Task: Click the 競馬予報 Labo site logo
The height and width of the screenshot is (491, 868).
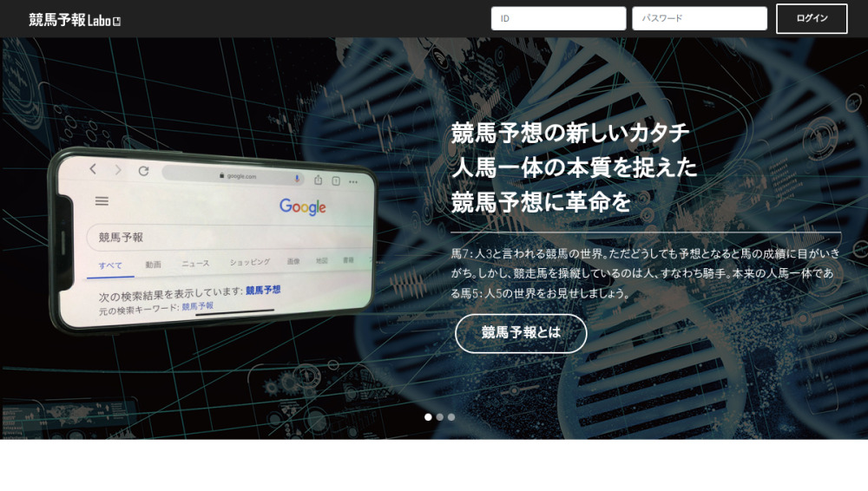Action: tap(75, 20)
